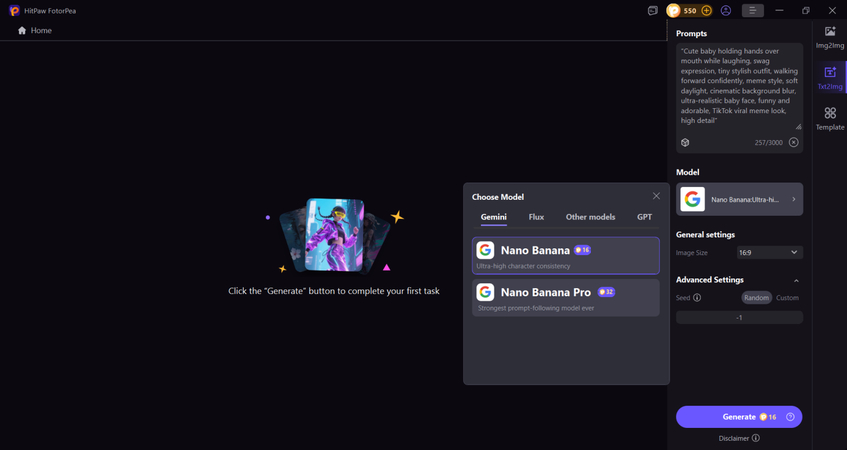
Task: Switch to the GPT model tab
Action: click(x=644, y=217)
